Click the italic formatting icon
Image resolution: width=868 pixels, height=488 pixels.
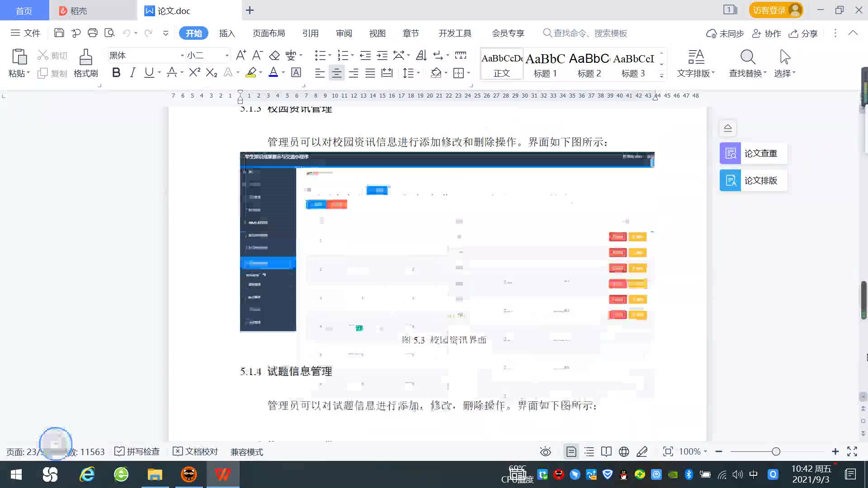pos(132,73)
